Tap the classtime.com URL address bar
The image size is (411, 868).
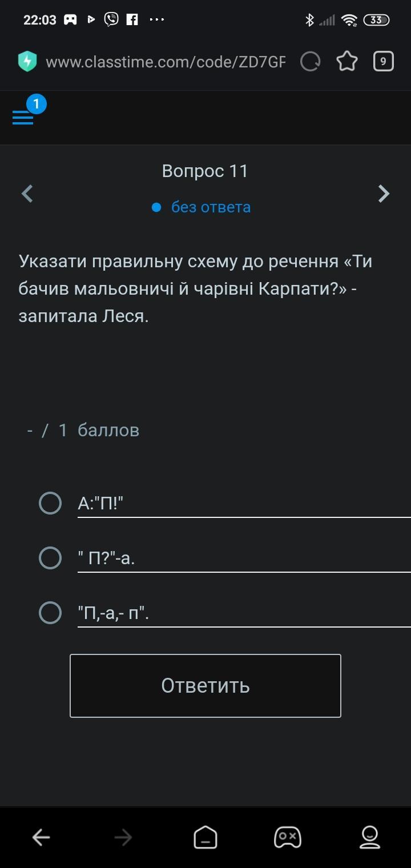(166, 62)
